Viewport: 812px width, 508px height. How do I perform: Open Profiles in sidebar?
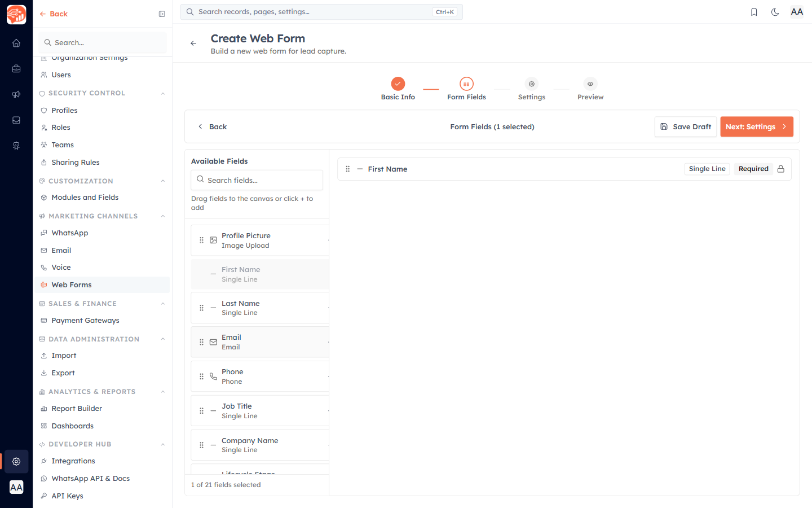(x=102, y=111)
